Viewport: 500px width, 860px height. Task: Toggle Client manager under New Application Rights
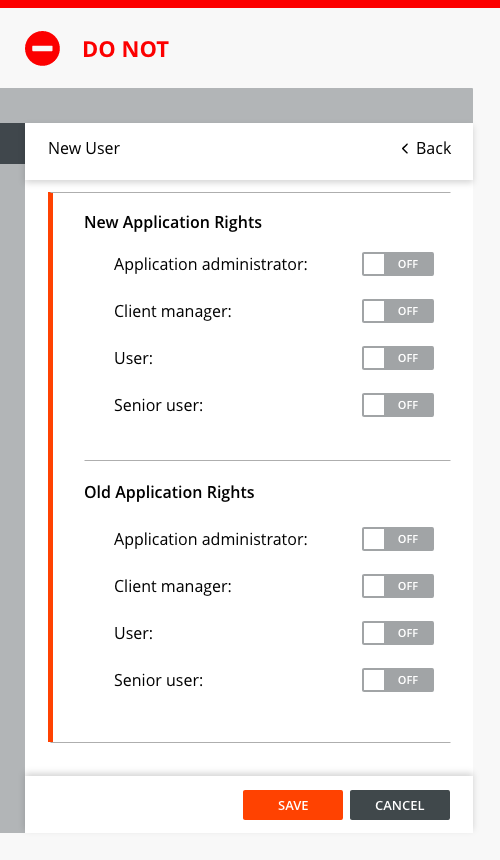click(397, 311)
